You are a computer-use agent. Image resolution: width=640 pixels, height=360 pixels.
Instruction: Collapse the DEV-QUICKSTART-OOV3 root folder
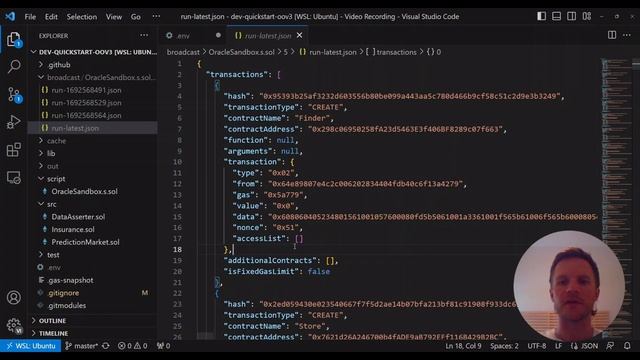[94, 52]
